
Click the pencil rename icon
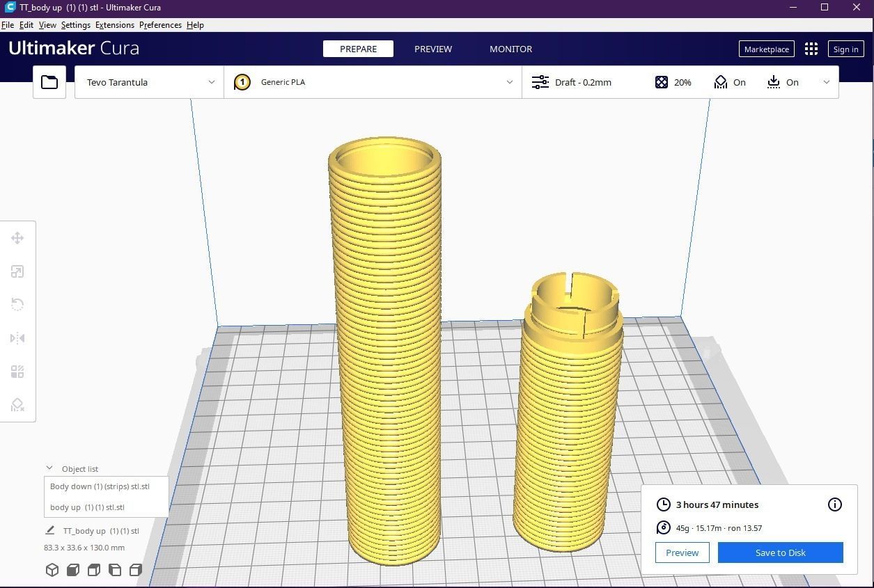pyautogui.click(x=50, y=531)
